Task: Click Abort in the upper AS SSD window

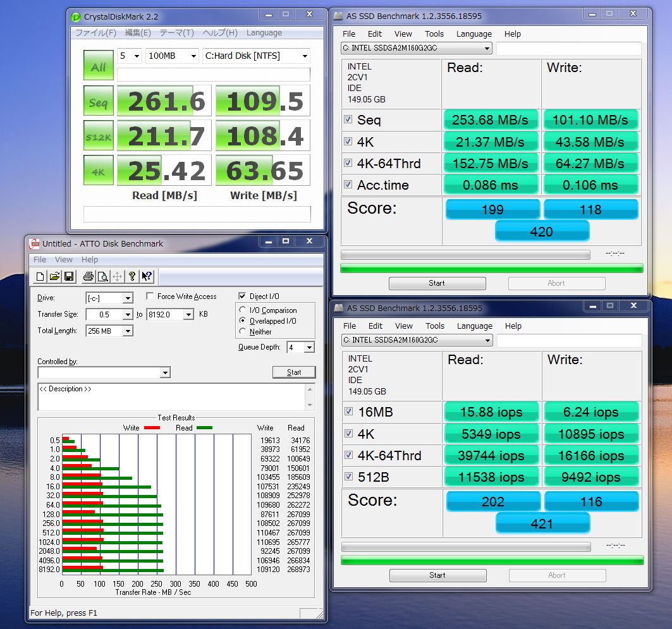Action: tap(557, 283)
